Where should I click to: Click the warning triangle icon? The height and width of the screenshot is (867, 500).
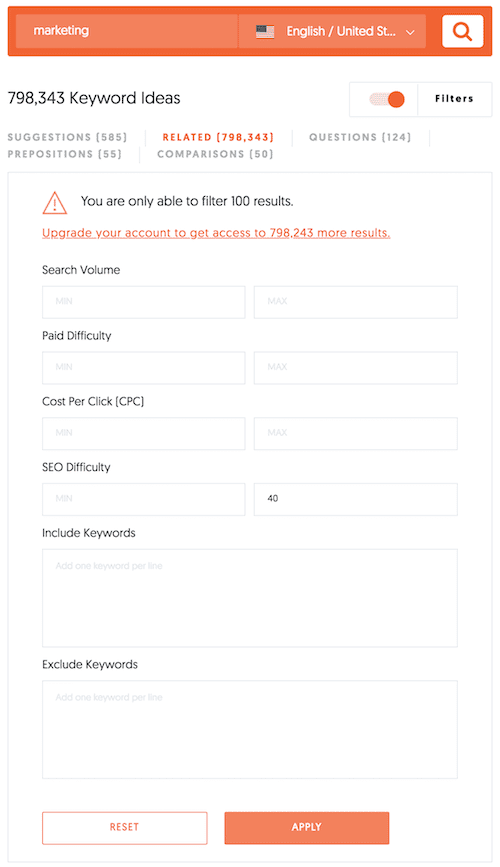tap(55, 203)
